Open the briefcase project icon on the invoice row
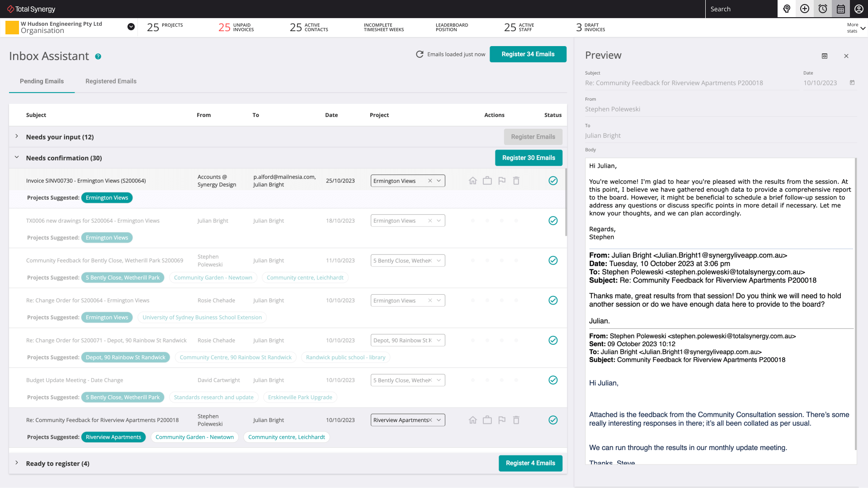This screenshot has width=868, height=488. [487, 180]
